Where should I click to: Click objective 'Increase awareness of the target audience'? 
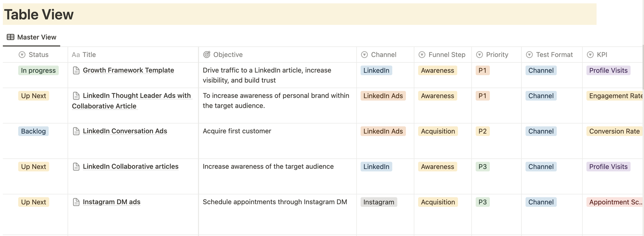coord(268,166)
